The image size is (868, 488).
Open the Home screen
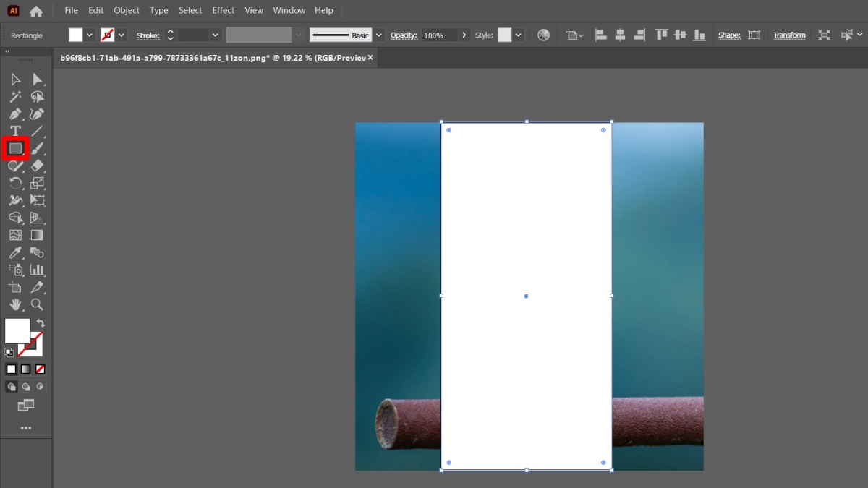pyautogui.click(x=35, y=11)
